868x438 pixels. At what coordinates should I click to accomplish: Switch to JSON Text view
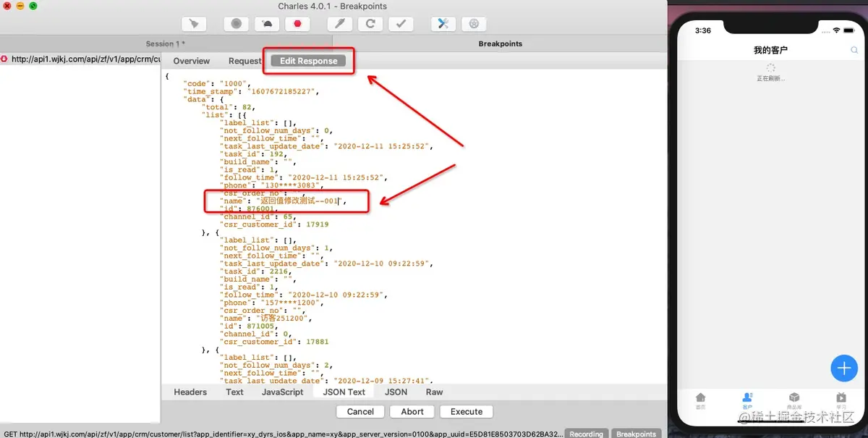pos(344,392)
